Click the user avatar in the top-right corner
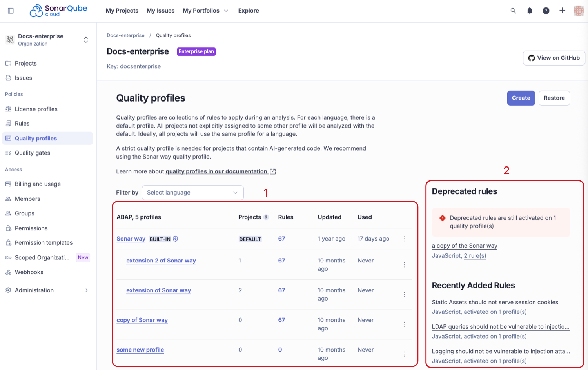588x370 pixels. click(x=578, y=11)
